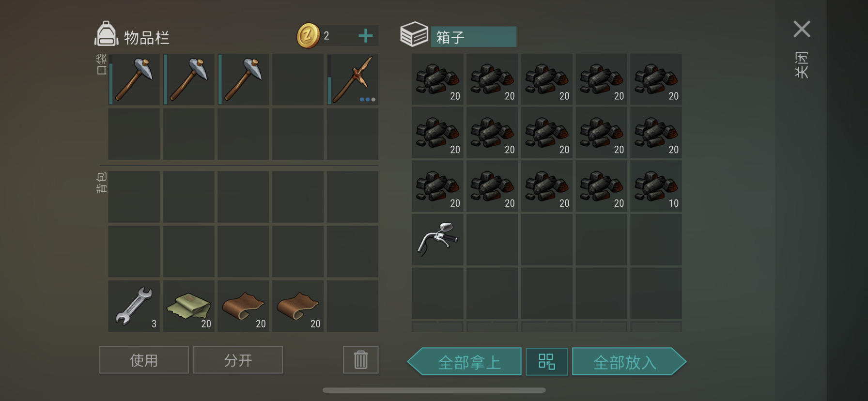
Task: Tap the 分开 split button
Action: pyautogui.click(x=238, y=360)
